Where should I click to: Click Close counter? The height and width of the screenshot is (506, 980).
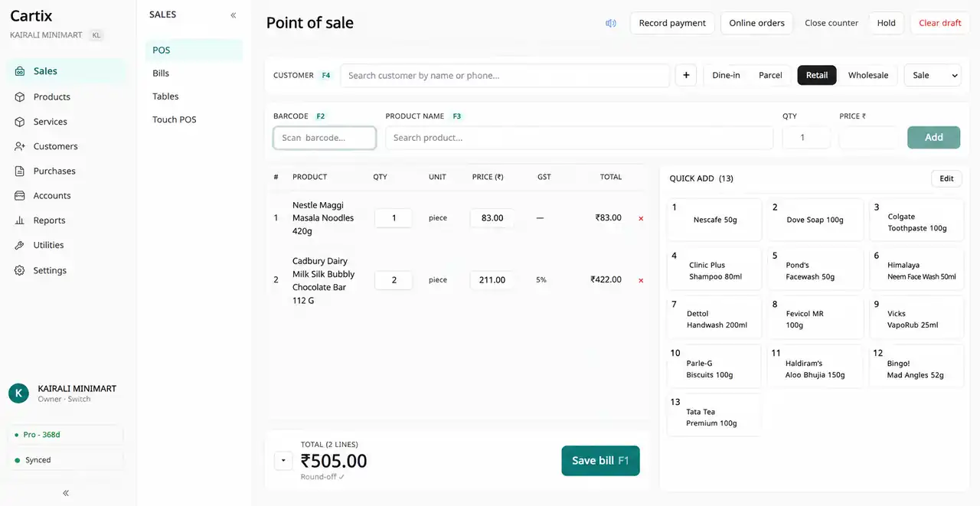831,23
